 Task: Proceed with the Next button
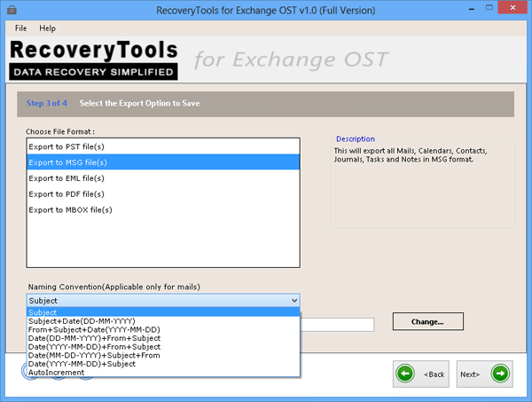[484, 374]
